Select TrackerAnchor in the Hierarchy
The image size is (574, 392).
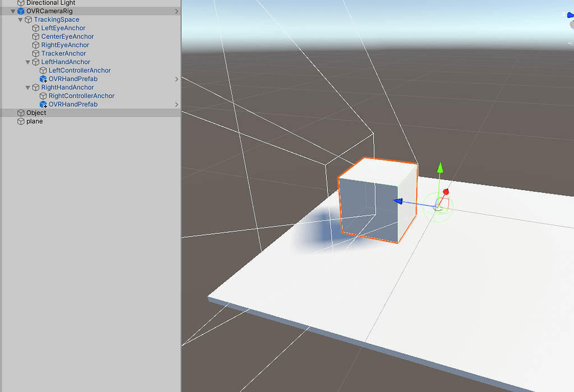tap(64, 53)
